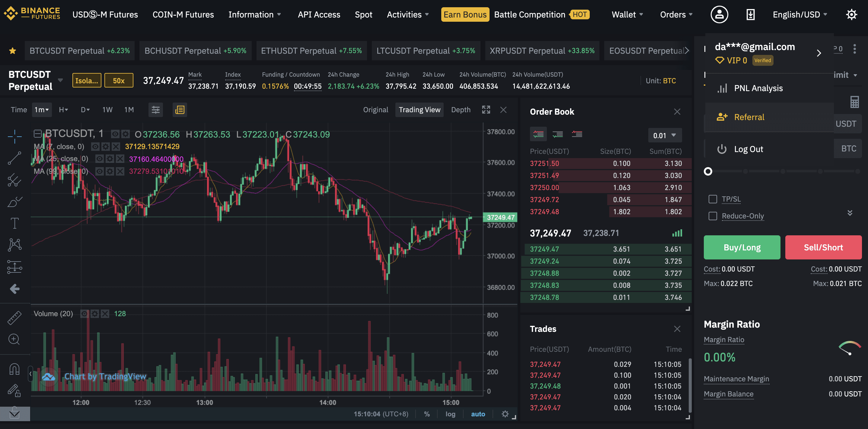Go to COIN-M Futures
The image size is (868, 429).
[183, 14]
